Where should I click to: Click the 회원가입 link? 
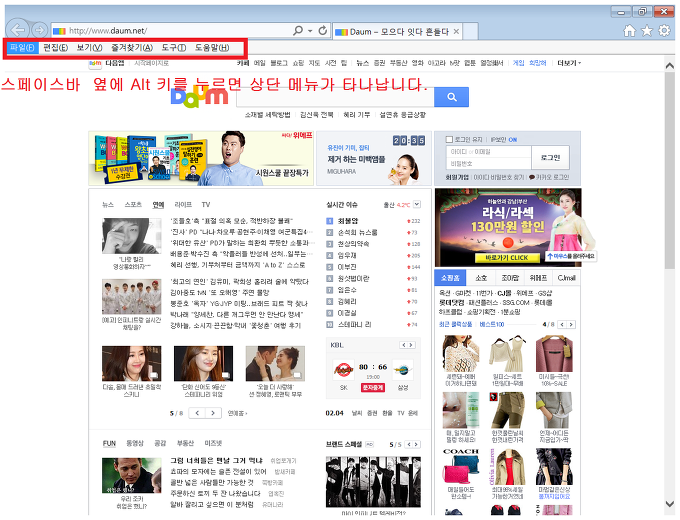[457, 177]
